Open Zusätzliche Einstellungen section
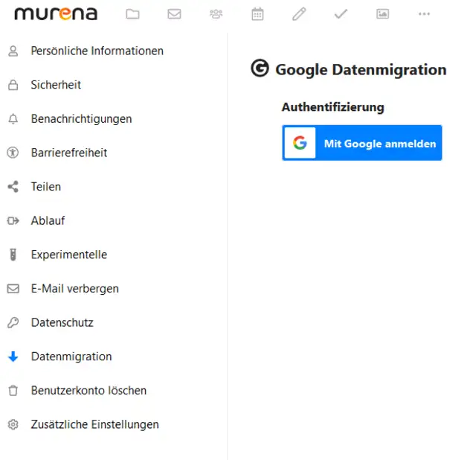Image resolution: width=476 pixels, height=460 pixels. point(94,425)
